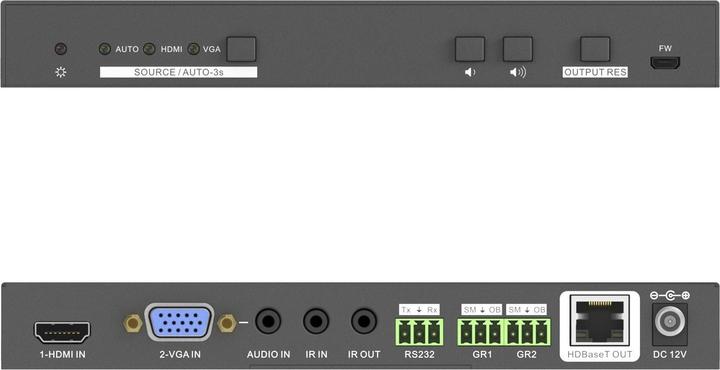Viewport: 720px width, 370px height.
Task: Click the DC 12V power jack
Action: [x=670, y=323]
